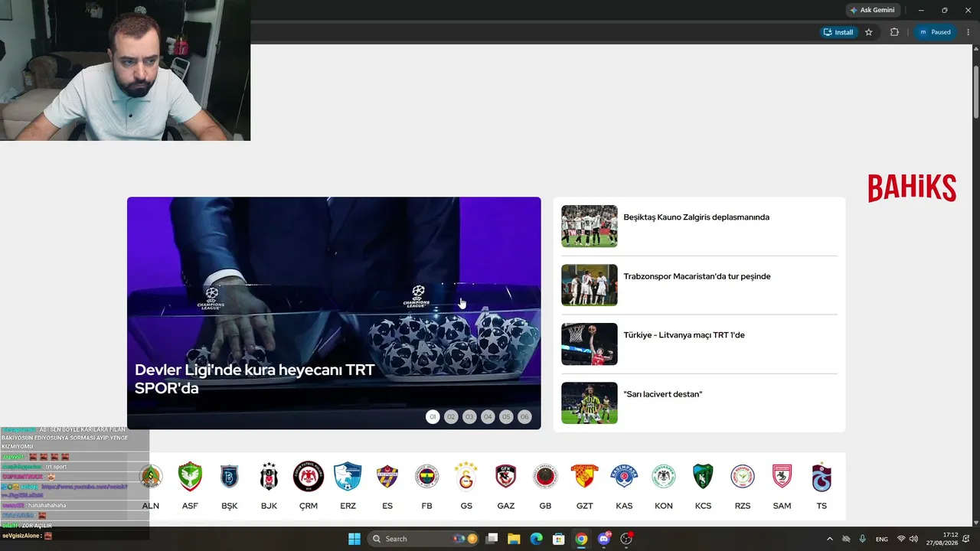Image resolution: width=980 pixels, height=551 pixels.
Task: Launch Microsoft Edge from the taskbar
Action: [537, 539]
